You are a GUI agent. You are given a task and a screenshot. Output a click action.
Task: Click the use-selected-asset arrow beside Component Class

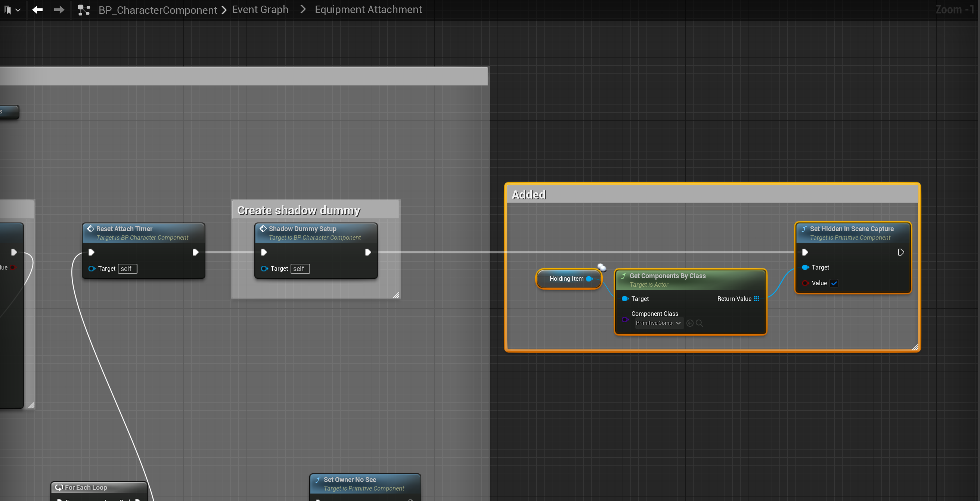click(690, 323)
